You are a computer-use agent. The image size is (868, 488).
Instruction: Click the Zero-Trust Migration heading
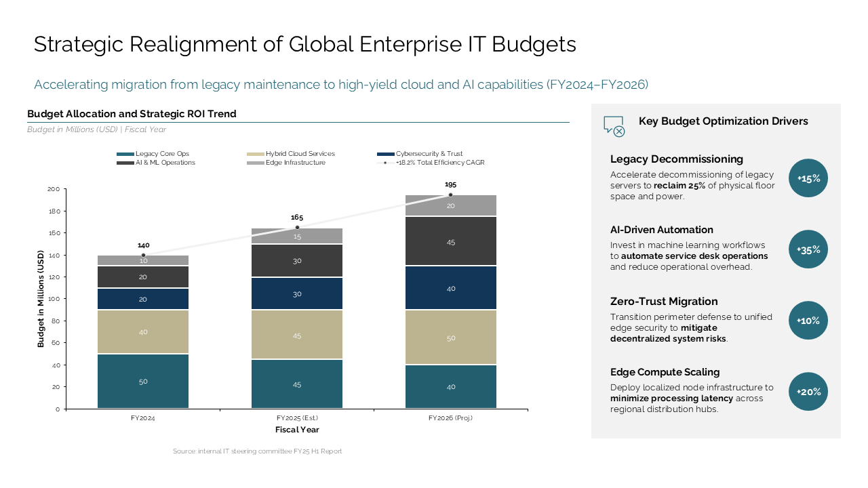[x=664, y=302]
